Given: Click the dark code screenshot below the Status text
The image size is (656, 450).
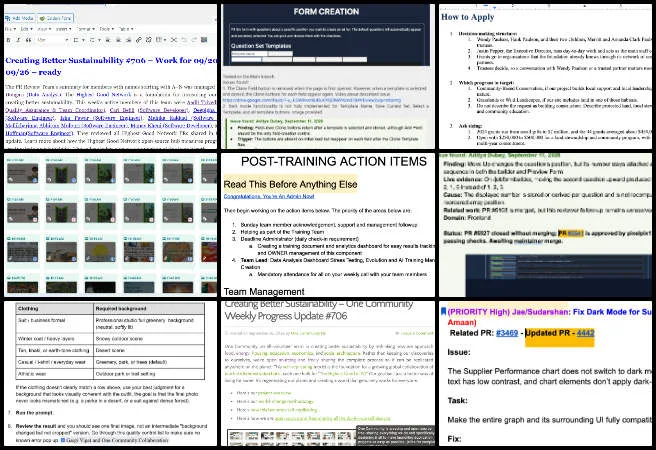Looking at the screenshot, I should (x=559, y=276).
